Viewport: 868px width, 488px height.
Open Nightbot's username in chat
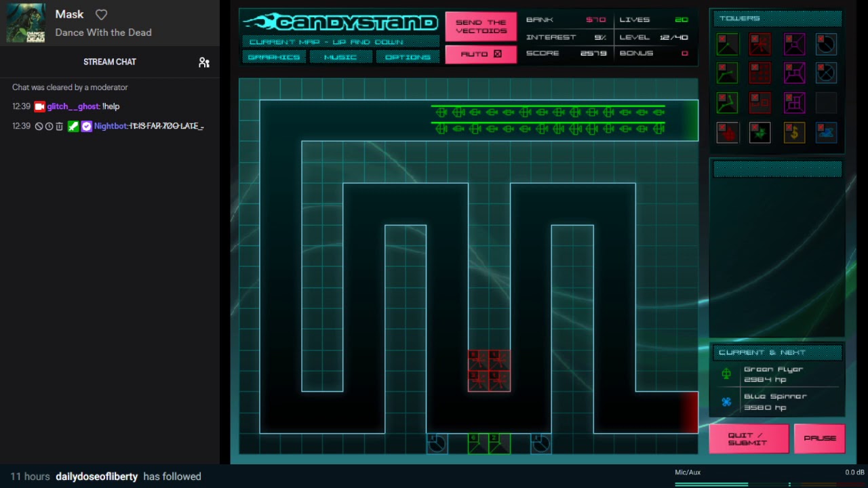pyautogui.click(x=111, y=126)
